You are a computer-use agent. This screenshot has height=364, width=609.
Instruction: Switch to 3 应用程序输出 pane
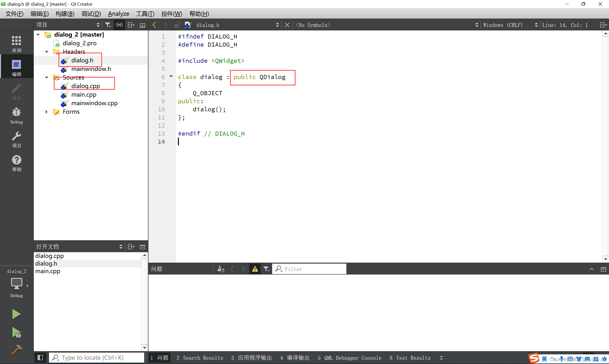click(252, 358)
